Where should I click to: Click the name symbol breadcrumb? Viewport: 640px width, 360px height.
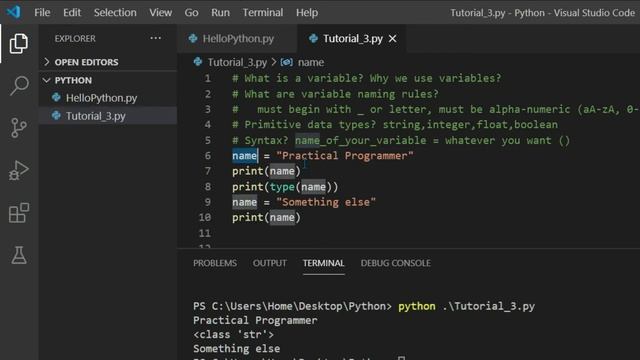(311, 62)
